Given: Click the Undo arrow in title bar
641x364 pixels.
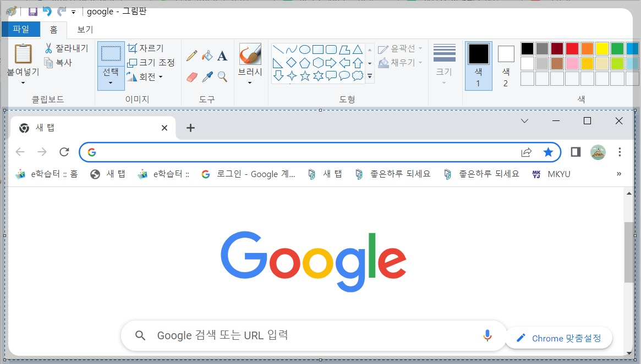Looking at the screenshot, I should (47, 12).
